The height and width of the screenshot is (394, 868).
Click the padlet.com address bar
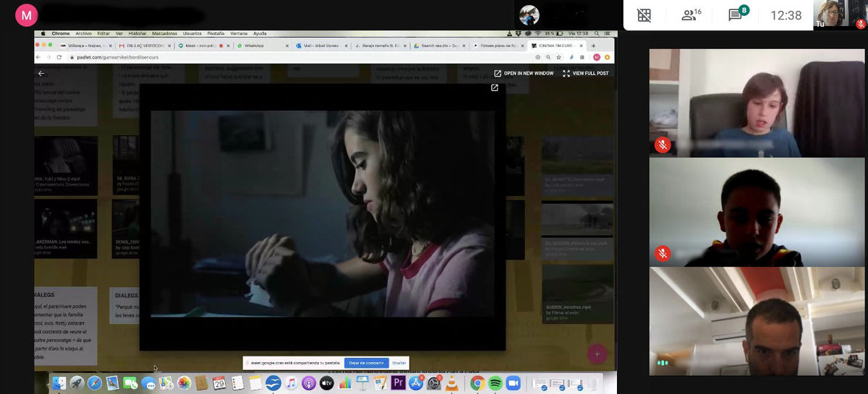click(297, 57)
